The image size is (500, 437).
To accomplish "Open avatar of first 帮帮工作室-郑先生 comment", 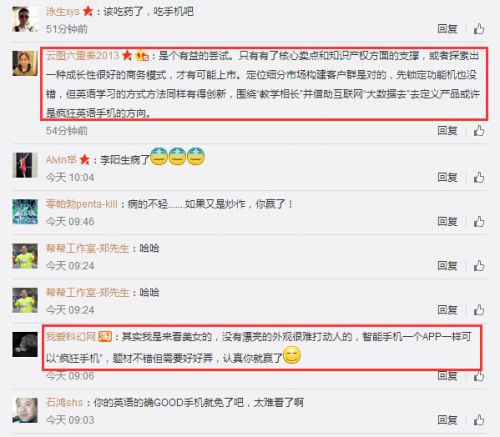I will [x=25, y=256].
